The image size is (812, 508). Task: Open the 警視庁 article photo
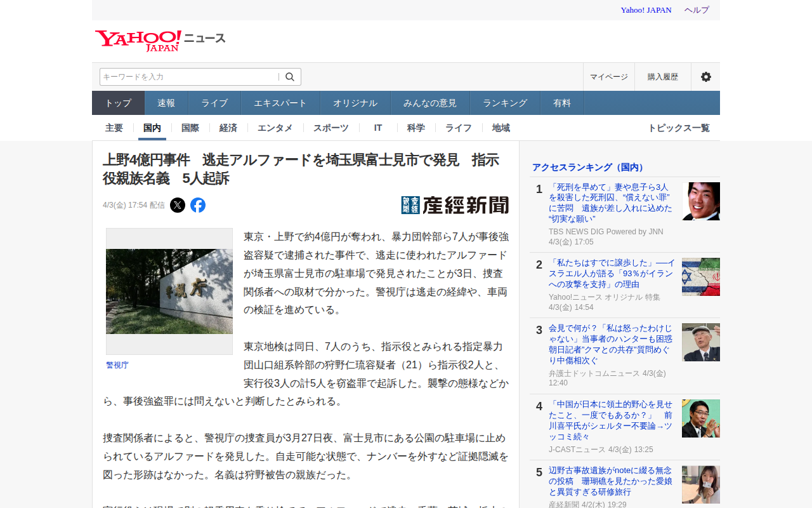click(169, 291)
